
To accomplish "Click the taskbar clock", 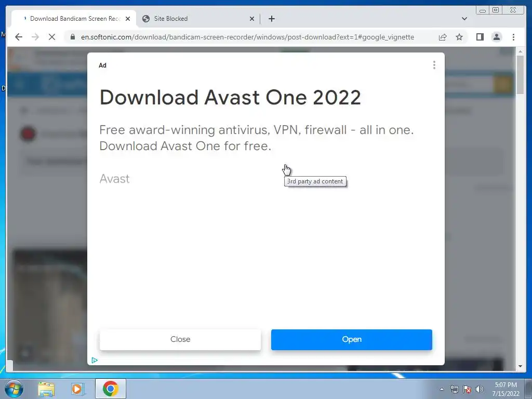I will click(x=506, y=389).
